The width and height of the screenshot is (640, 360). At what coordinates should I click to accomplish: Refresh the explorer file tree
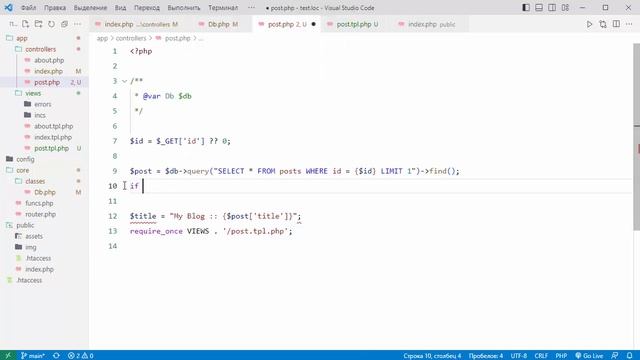51,24
